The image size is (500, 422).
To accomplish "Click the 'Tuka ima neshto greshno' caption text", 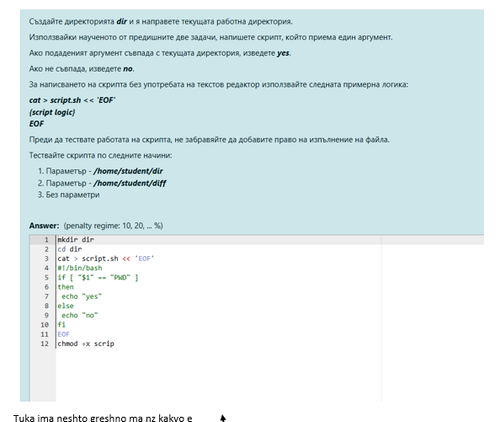I will 103,418.
